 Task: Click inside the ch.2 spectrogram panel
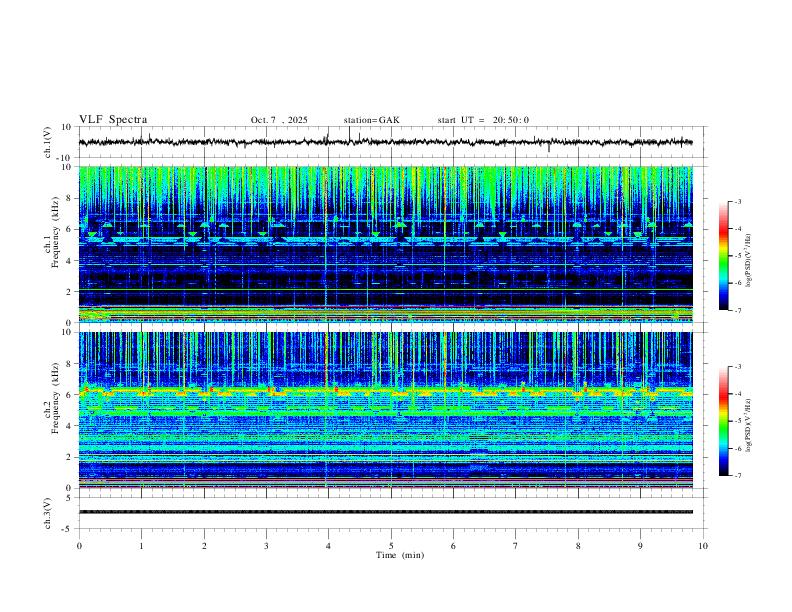click(x=385, y=410)
